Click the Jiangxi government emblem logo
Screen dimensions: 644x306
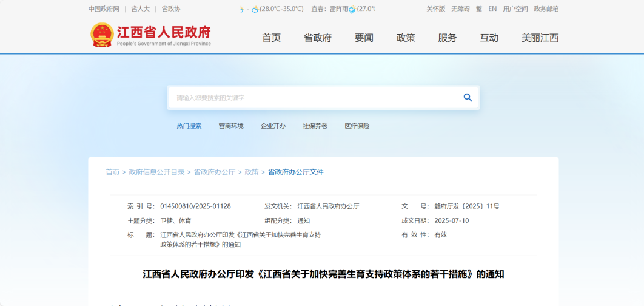101,35
